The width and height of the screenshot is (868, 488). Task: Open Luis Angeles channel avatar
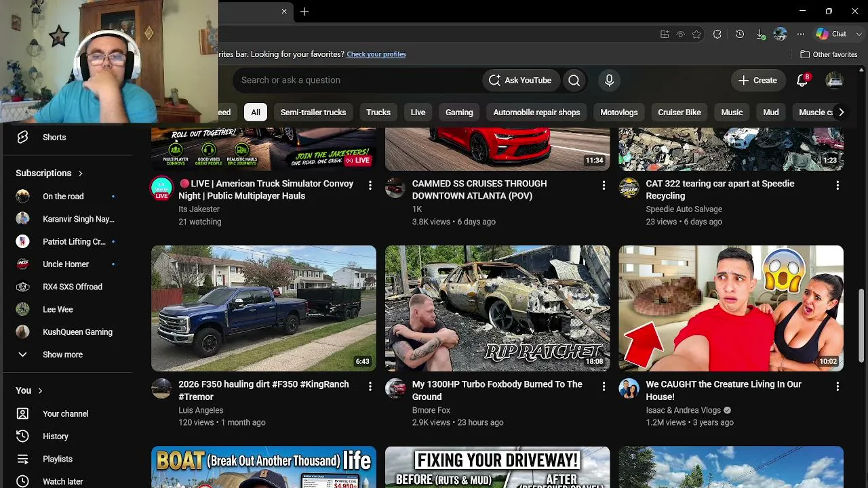pos(161,388)
